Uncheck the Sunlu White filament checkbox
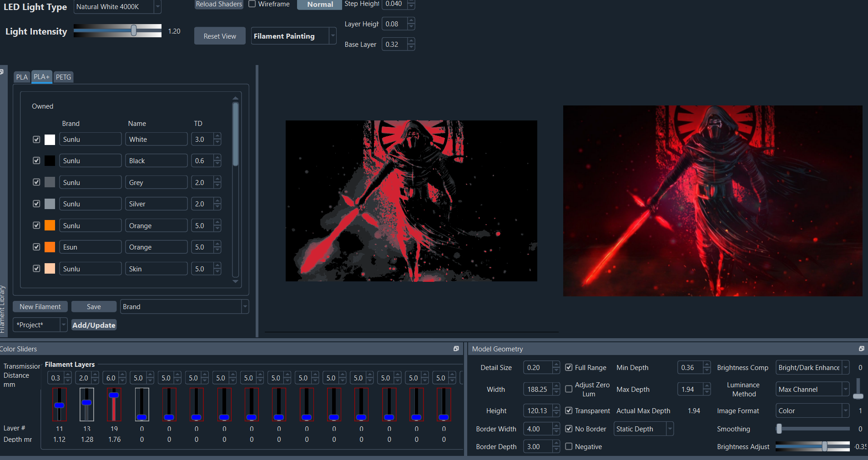Viewport: 868px width, 460px height. point(36,140)
